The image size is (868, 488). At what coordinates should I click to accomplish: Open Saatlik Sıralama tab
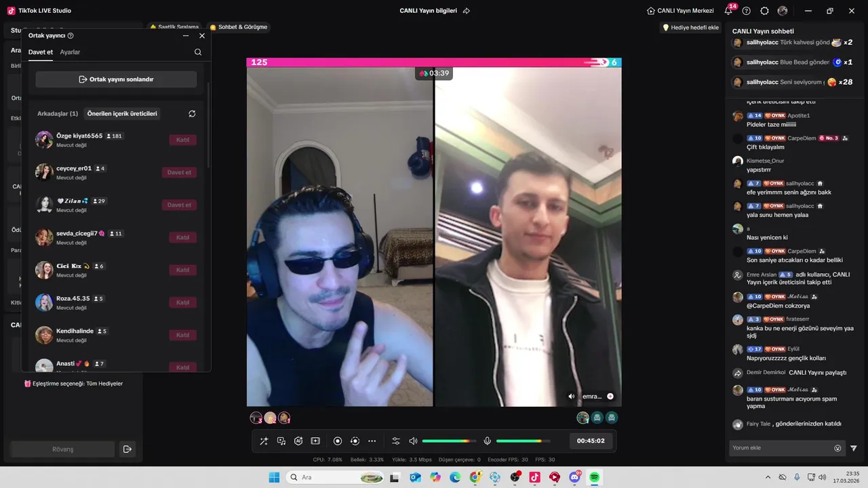(x=174, y=27)
